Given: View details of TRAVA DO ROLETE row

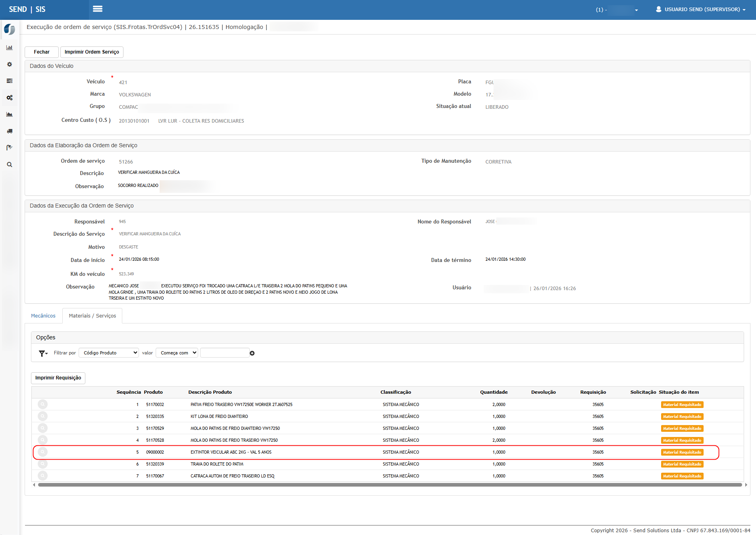Looking at the screenshot, I should 42,464.
